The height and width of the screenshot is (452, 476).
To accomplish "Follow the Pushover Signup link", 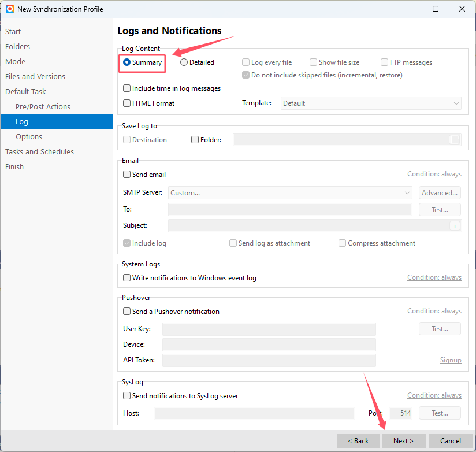I will pyautogui.click(x=451, y=361).
